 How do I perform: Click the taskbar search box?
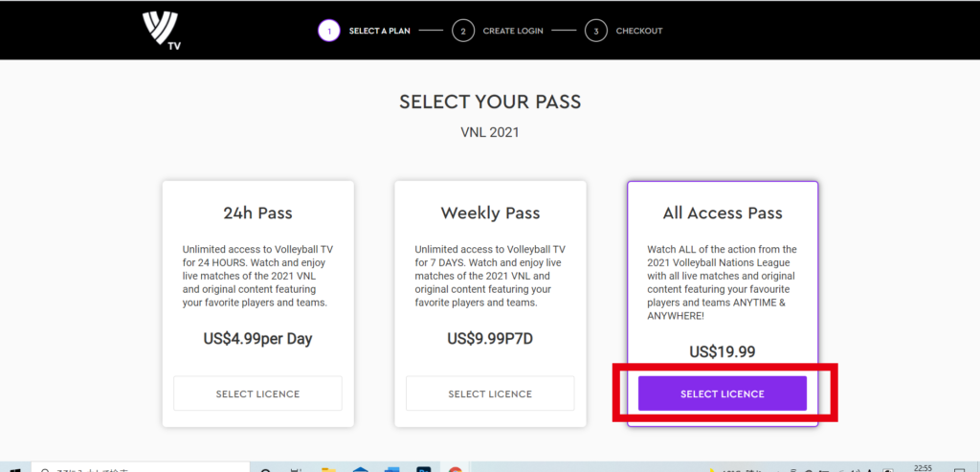point(141,469)
